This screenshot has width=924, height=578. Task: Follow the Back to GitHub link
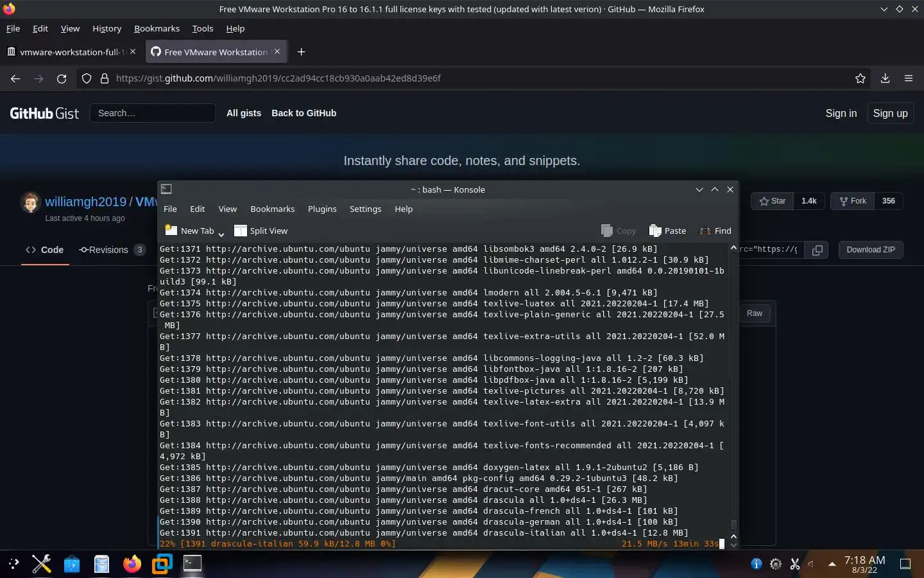click(304, 113)
